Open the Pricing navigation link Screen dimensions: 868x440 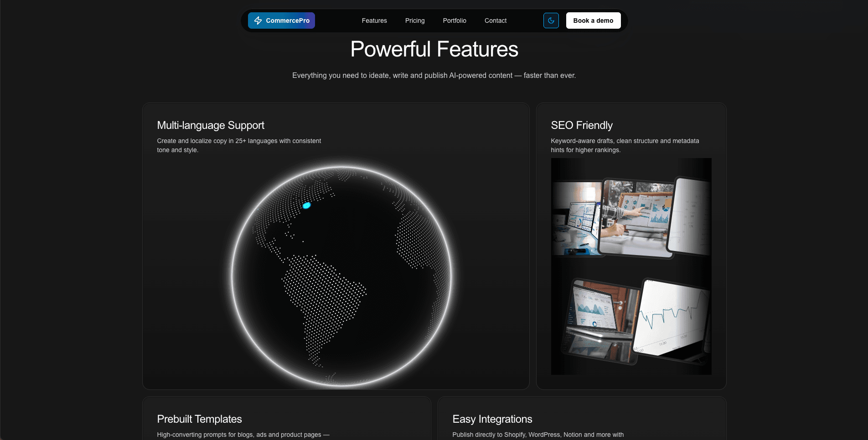click(x=414, y=20)
